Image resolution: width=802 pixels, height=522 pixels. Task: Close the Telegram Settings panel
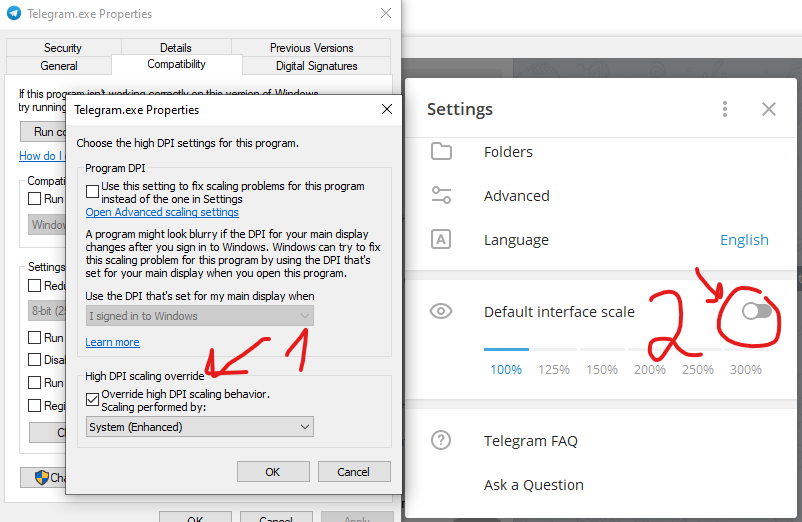pyautogui.click(x=769, y=109)
